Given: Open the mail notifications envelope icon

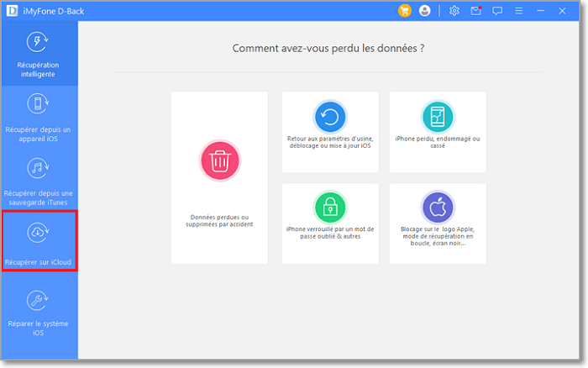Looking at the screenshot, I should [x=476, y=11].
